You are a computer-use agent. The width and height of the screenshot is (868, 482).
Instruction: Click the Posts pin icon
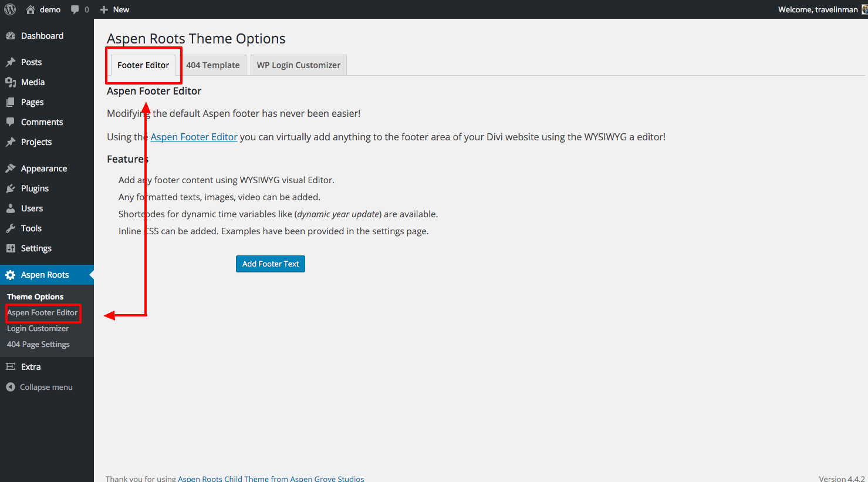(11, 62)
